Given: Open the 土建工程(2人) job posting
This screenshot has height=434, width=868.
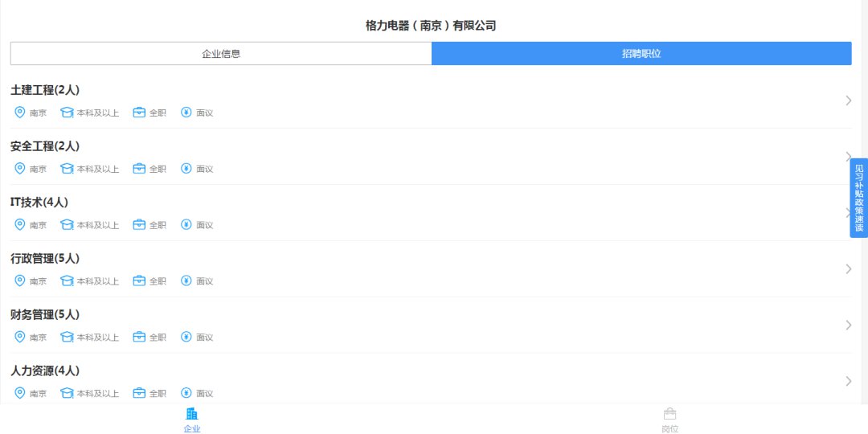Looking at the screenshot, I should click(431, 100).
